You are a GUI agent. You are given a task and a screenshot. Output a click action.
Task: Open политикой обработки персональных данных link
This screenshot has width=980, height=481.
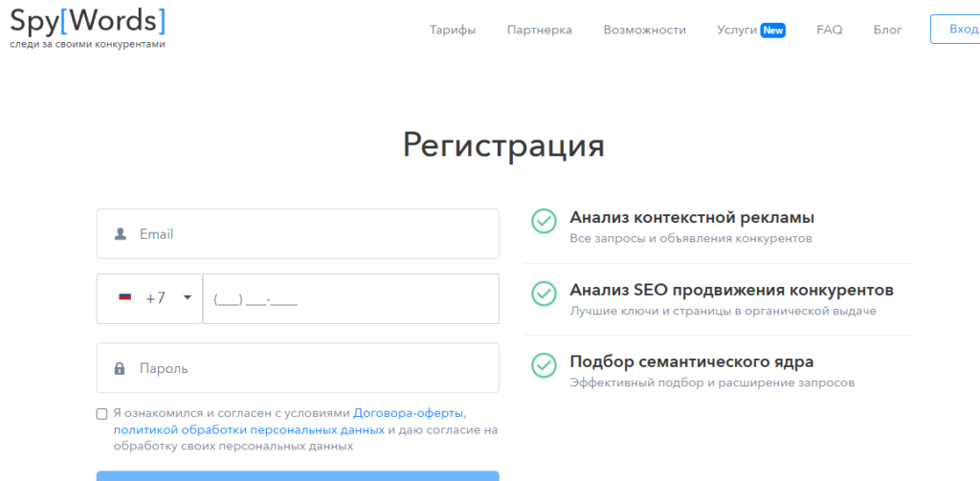[x=249, y=429]
